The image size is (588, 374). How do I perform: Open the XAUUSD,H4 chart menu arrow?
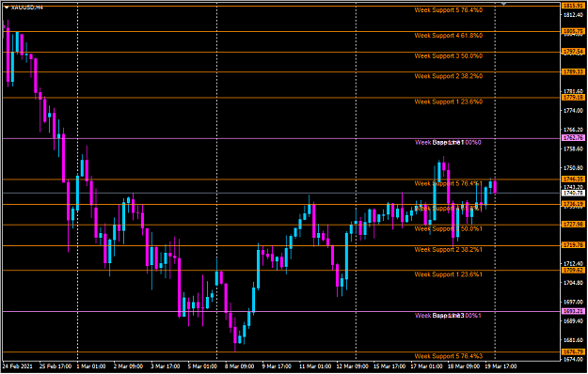7,8
